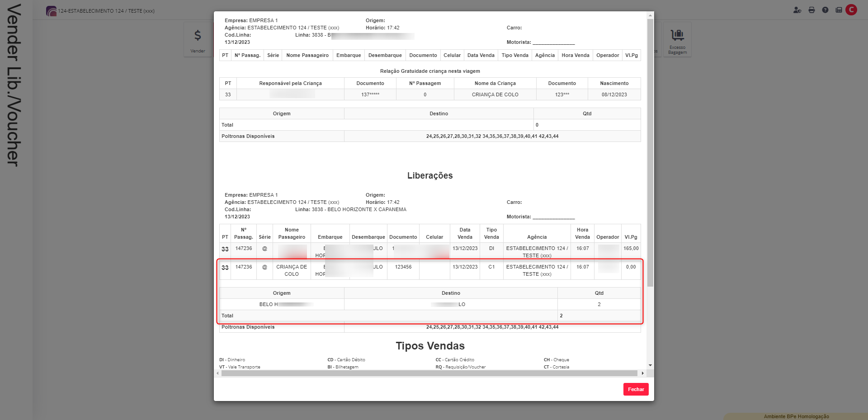Click the child document cell 123***
The width and height of the screenshot is (868, 420).
562,94
